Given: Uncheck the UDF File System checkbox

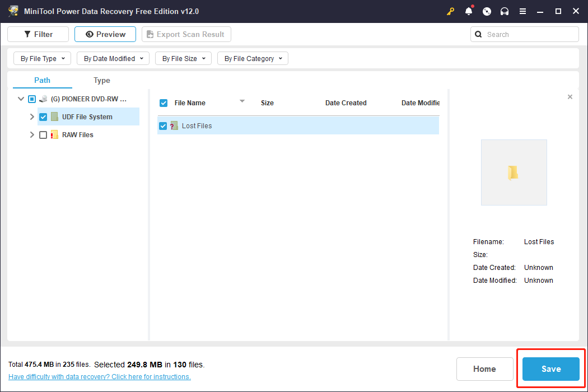Looking at the screenshot, I should [x=43, y=117].
